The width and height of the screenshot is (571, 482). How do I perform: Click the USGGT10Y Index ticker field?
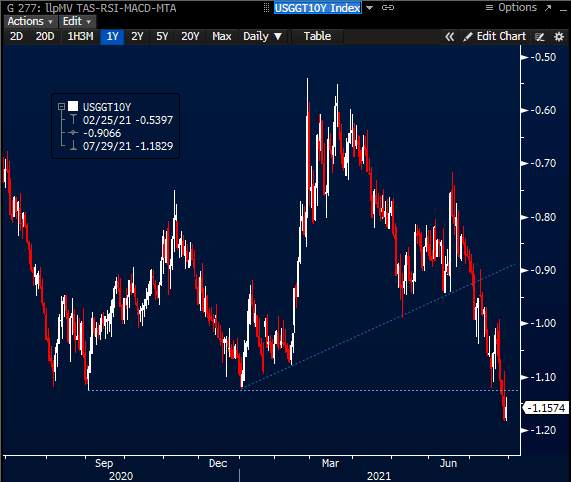318,8
